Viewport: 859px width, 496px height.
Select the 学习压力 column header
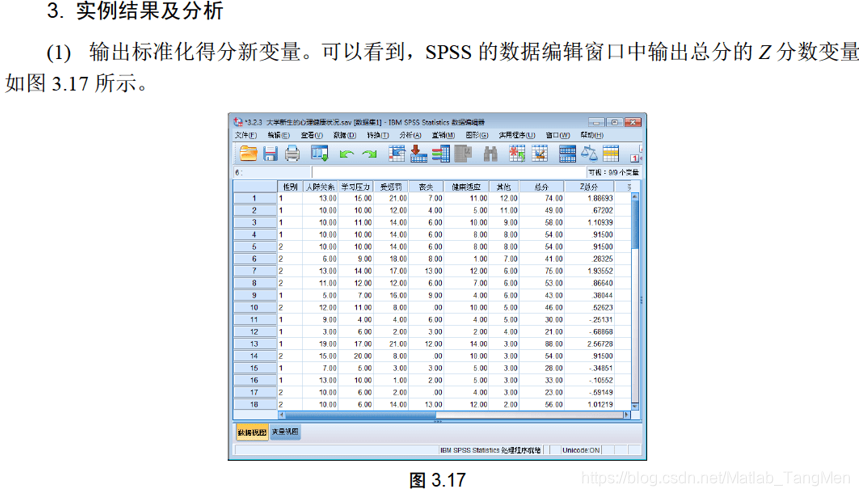pyautogui.click(x=356, y=187)
